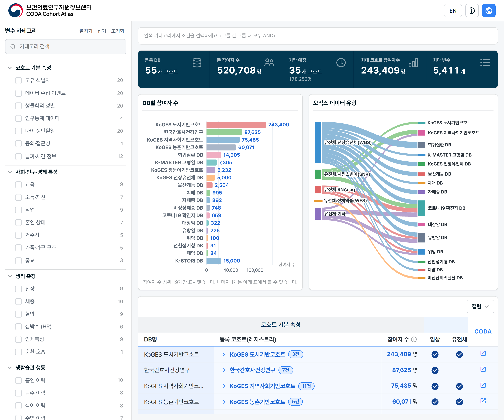504x420 pixels.
Task: Click the K-STORI DB bar in the chart
Action: tap(214, 261)
